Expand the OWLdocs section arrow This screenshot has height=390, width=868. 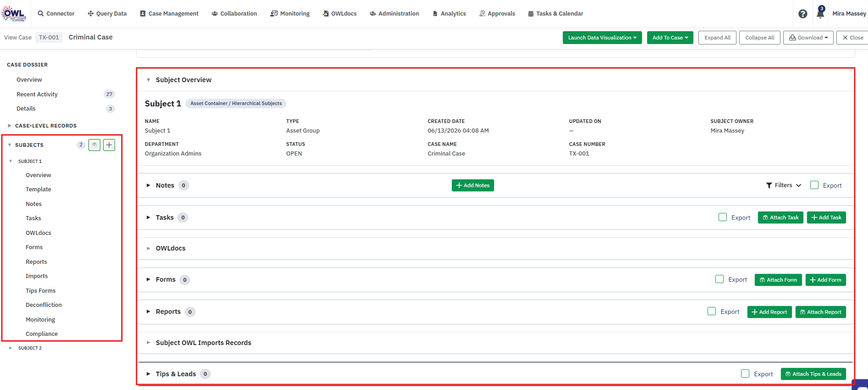point(148,248)
